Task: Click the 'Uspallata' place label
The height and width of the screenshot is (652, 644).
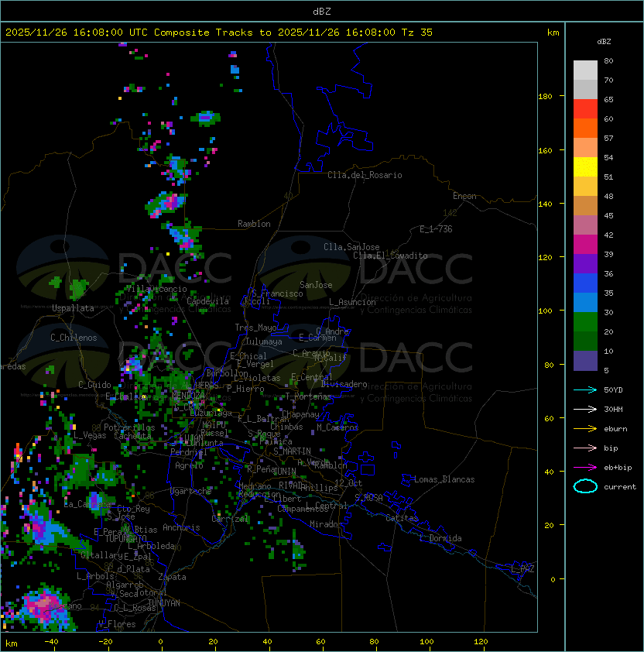Action: click(73, 308)
